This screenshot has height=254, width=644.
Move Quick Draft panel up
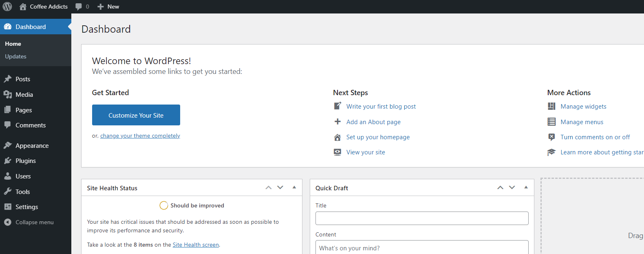(500, 187)
